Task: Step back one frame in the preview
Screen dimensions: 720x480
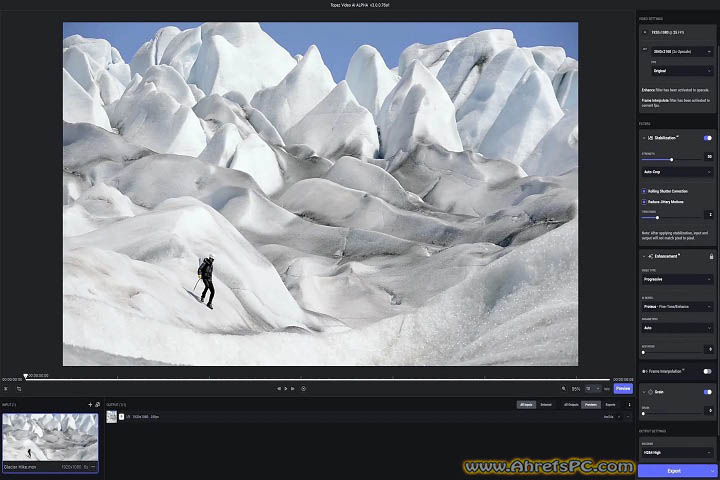Action: [x=279, y=389]
